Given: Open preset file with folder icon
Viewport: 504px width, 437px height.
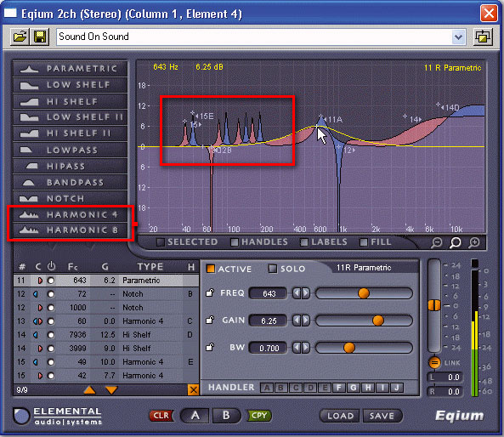Looking at the screenshot, I should tap(20, 37).
